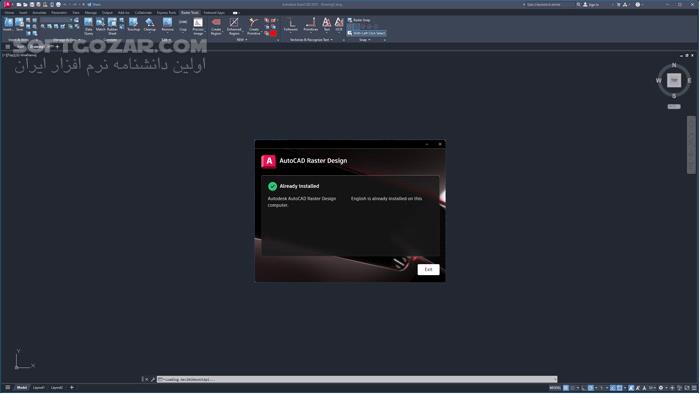Viewport: 700px width, 394px height.
Task: Click the E direction on ViewCube compass
Action: click(x=689, y=81)
